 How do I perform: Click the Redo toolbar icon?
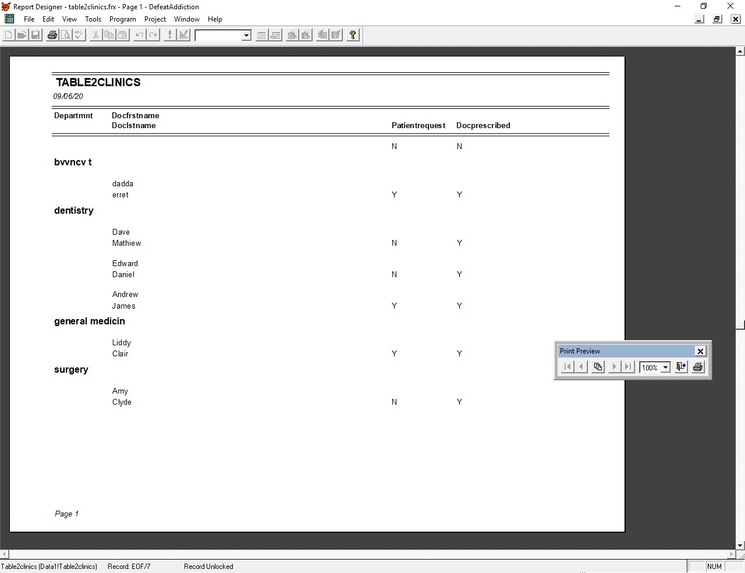click(153, 35)
